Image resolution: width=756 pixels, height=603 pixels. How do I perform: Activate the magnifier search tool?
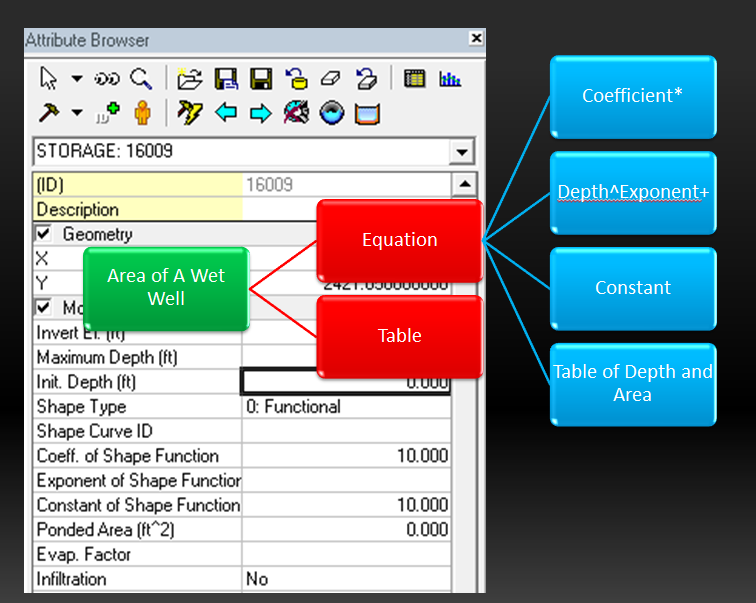click(x=141, y=79)
